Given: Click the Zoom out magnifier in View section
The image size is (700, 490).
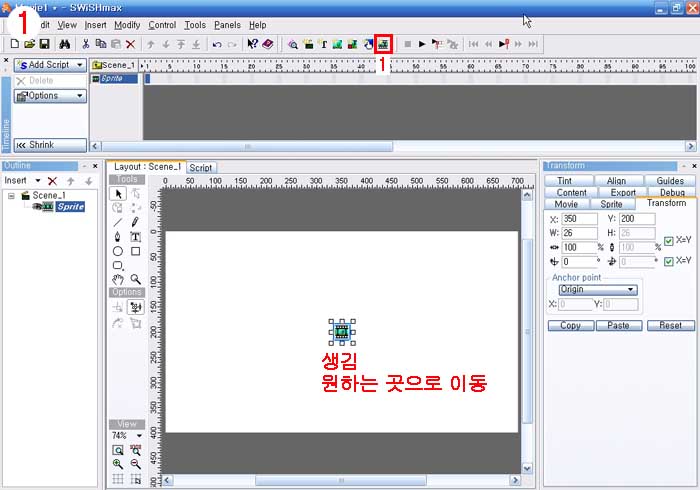Looking at the screenshot, I should tap(135, 465).
